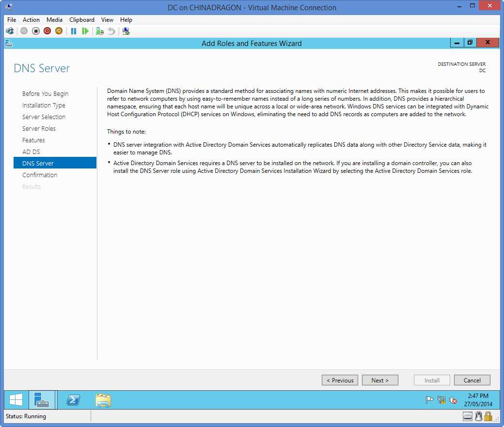Image resolution: width=504 pixels, height=427 pixels.
Task: Click the Next button
Action: pyautogui.click(x=380, y=380)
